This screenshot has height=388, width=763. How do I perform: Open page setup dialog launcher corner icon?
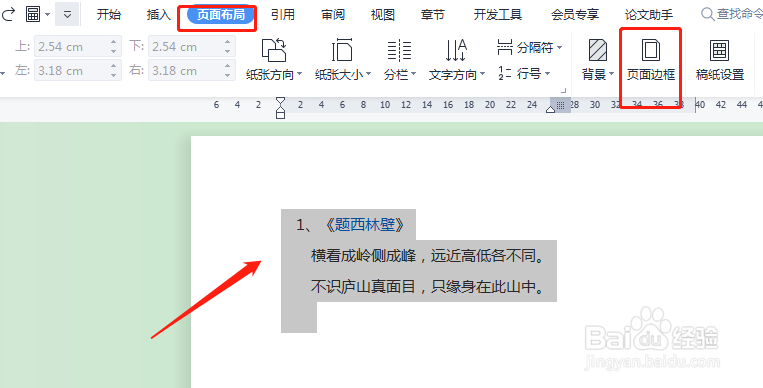point(563,90)
